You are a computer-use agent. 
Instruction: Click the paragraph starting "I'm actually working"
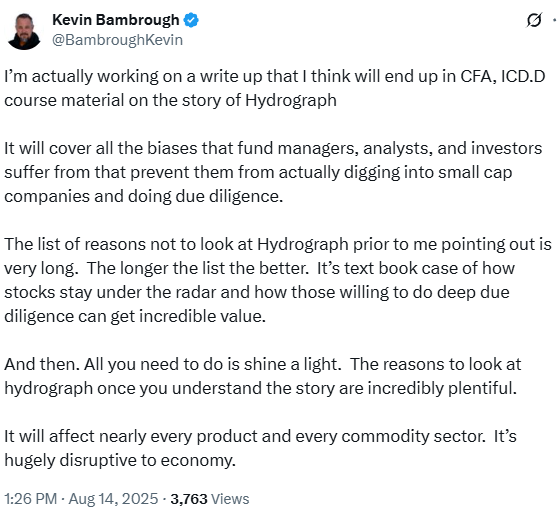275,88
